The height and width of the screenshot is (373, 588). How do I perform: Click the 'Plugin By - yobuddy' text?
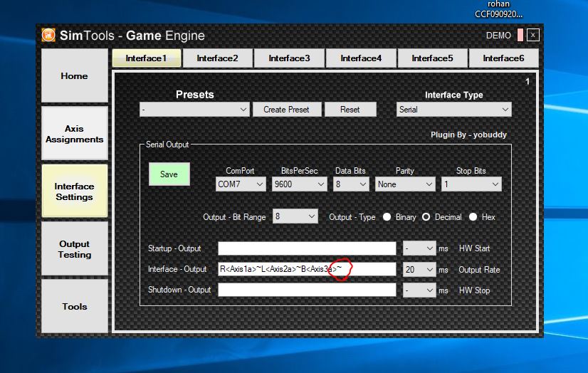point(468,135)
